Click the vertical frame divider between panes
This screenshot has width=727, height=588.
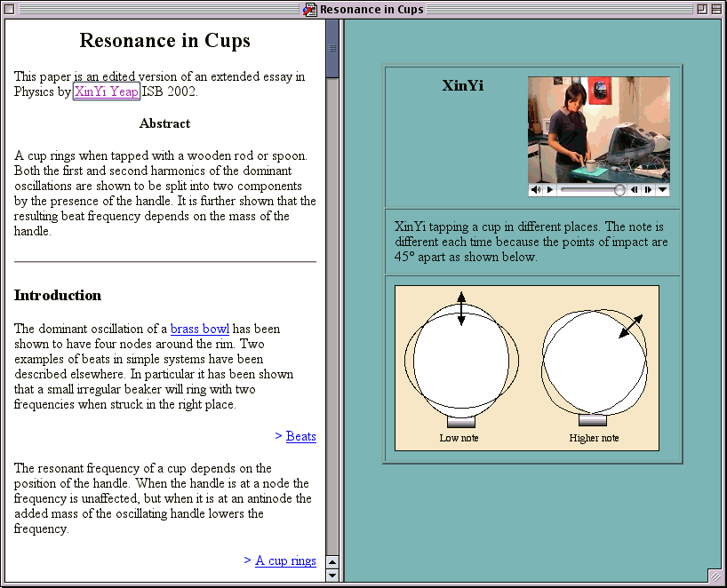click(x=342, y=300)
